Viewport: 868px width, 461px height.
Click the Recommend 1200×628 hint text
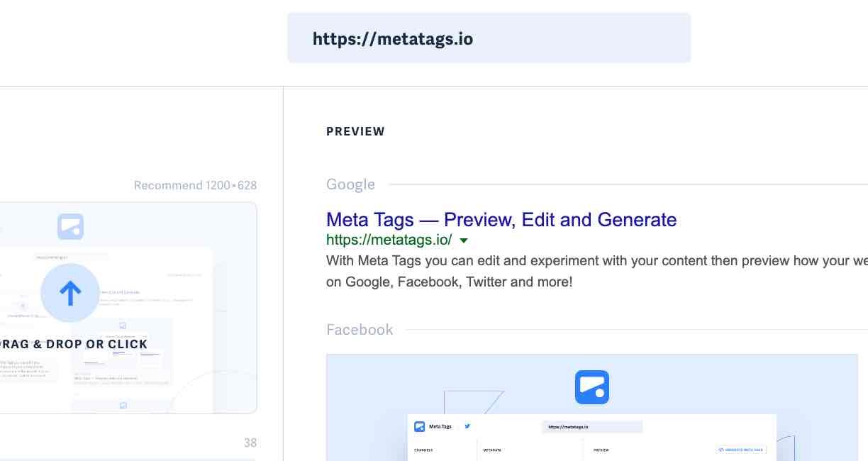[195, 185]
